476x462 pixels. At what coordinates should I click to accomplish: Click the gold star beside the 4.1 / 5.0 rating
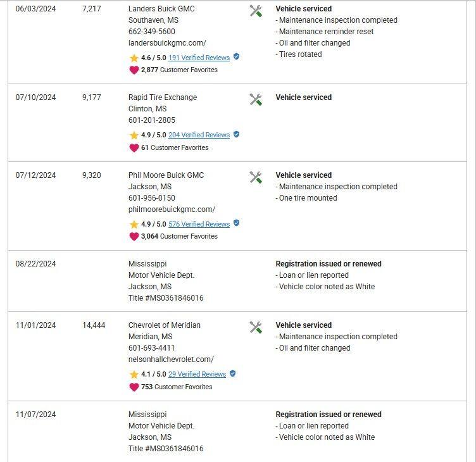click(x=134, y=374)
